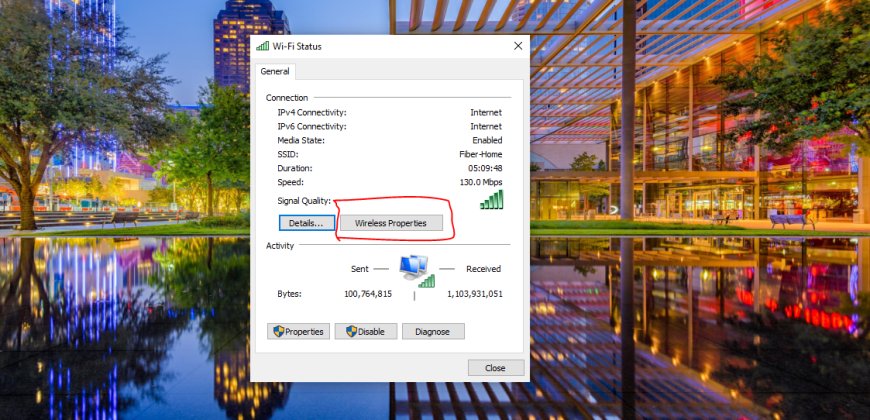Screen dimensions: 870x420
Task: Open the Wireless Properties dialog
Action: click(x=391, y=223)
